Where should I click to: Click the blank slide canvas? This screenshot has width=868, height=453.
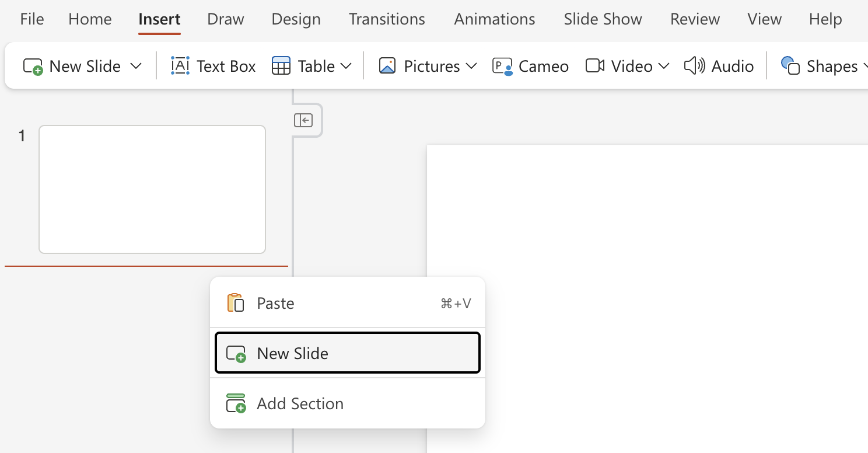coord(647,299)
